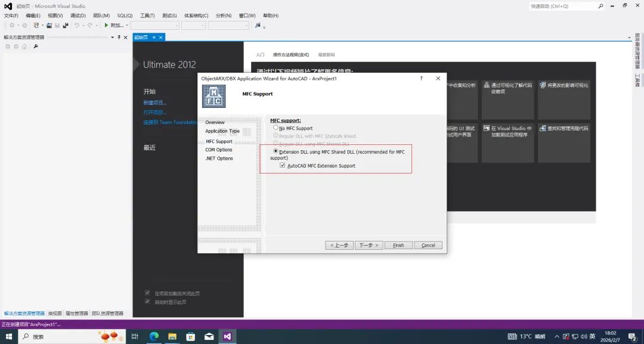The height and width of the screenshot is (344, 644).
Task: Click the navigate forward toolbar icon
Action: [24, 26]
